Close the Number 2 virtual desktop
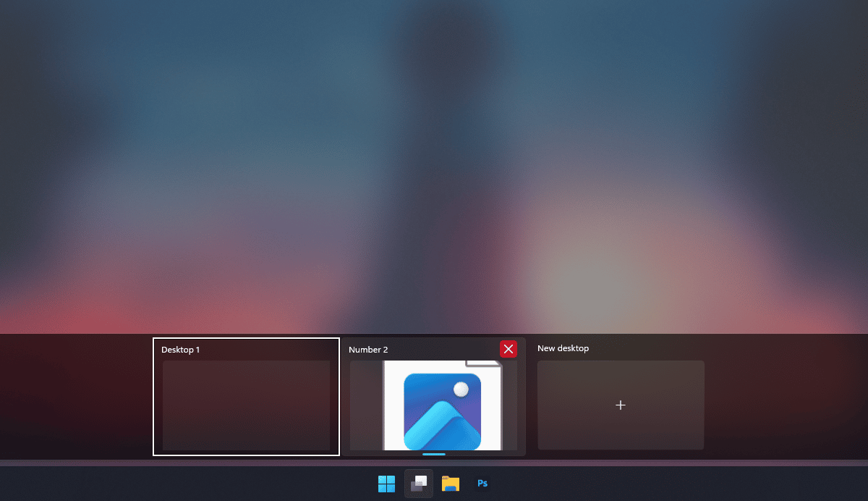The width and height of the screenshot is (868, 501). pyautogui.click(x=509, y=349)
